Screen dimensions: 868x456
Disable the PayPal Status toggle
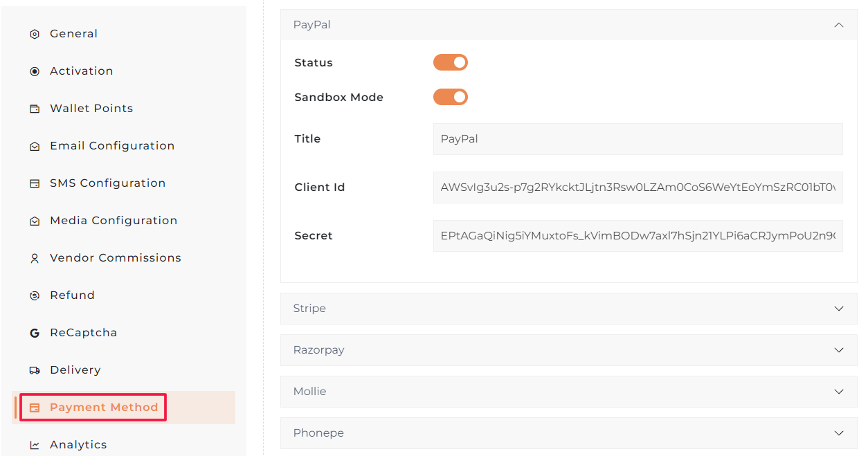click(x=451, y=63)
